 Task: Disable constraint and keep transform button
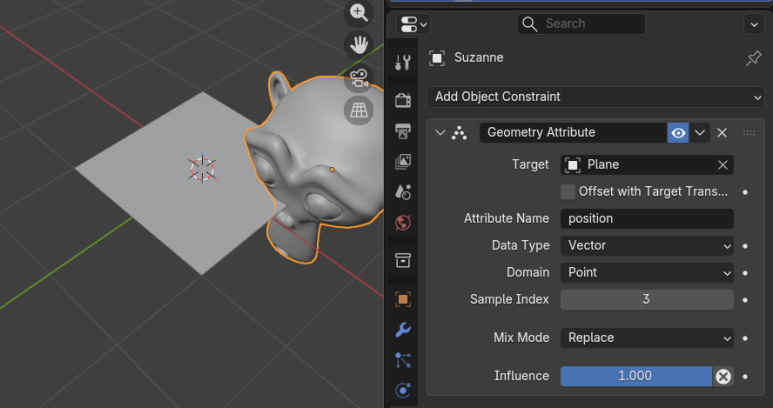tap(723, 376)
